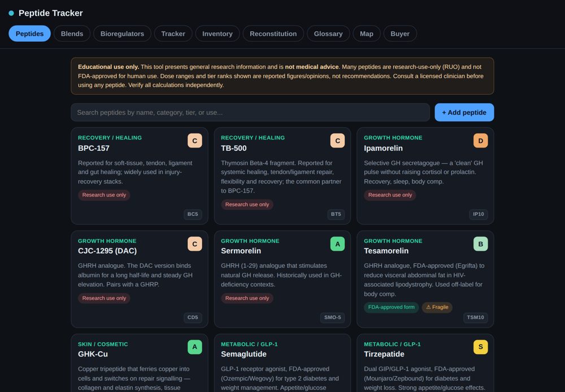Open the Glossary tab
The height and width of the screenshot is (392, 565).
pos(328,33)
